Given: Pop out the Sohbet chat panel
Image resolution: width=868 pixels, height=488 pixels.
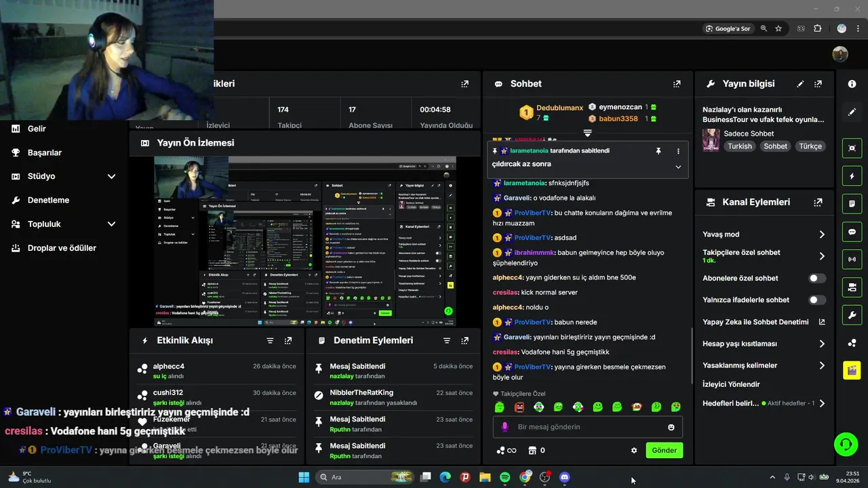Looking at the screenshot, I should click(x=677, y=84).
